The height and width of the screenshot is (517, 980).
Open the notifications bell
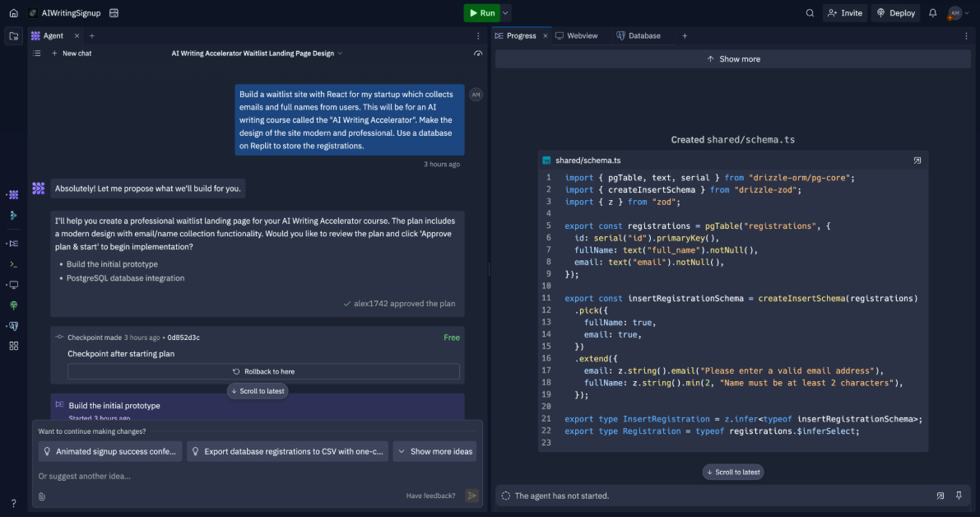[x=932, y=13]
